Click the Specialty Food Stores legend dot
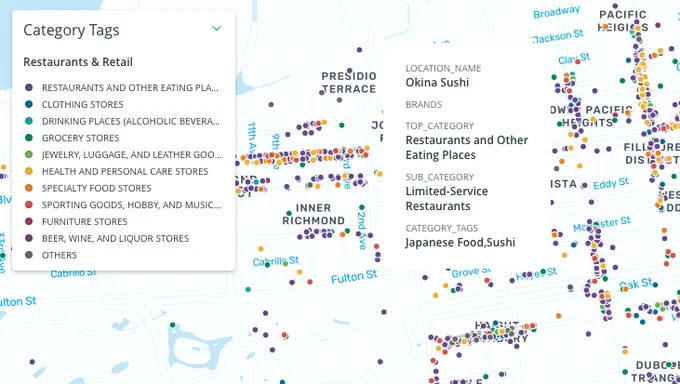680x384 pixels. click(x=29, y=188)
